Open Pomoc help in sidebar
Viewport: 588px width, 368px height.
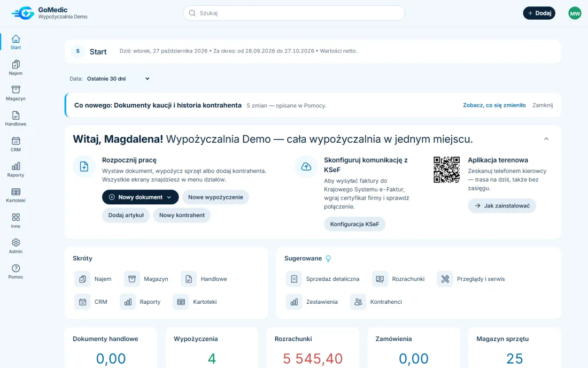coord(16,272)
